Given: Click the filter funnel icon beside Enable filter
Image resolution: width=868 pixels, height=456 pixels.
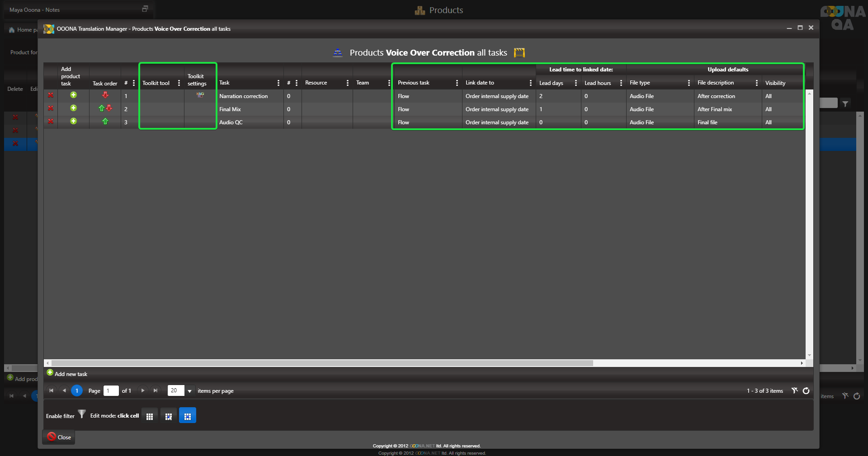Looking at the screenshot, I should click(82, 414).
